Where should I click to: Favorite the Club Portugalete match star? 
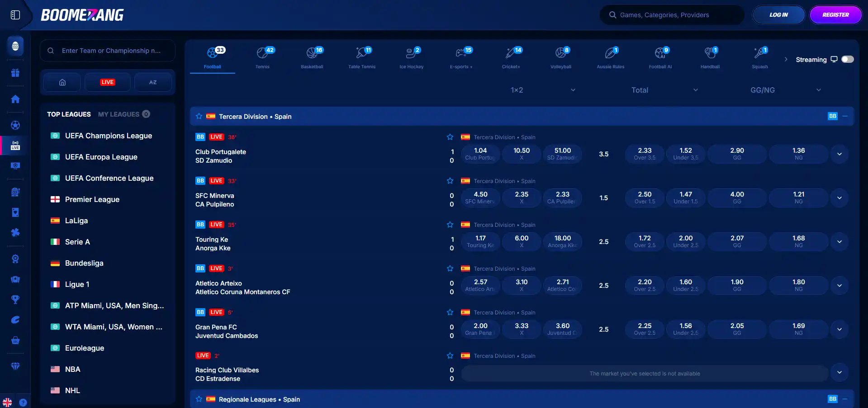[450, 137]
